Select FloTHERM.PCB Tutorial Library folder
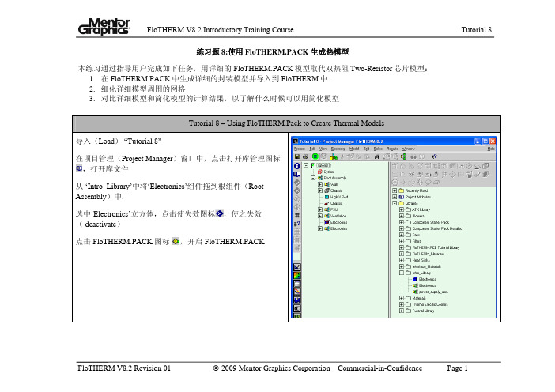The height and width of the screenshot is (392, 555). [436, 247]
